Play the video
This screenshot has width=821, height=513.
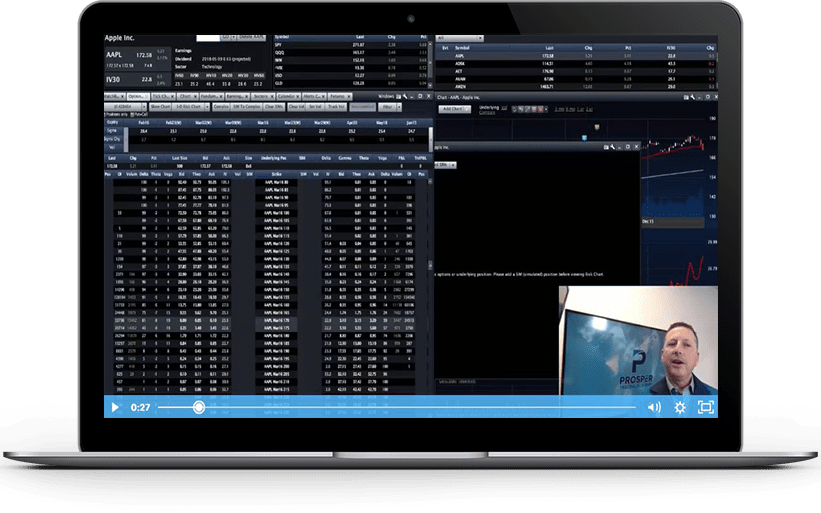[115, 407]
